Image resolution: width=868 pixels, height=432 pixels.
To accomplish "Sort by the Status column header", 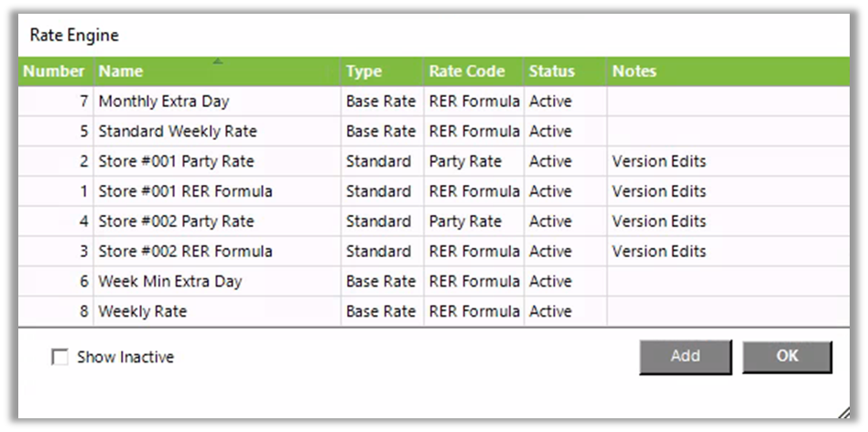I will tap(552, 71).
